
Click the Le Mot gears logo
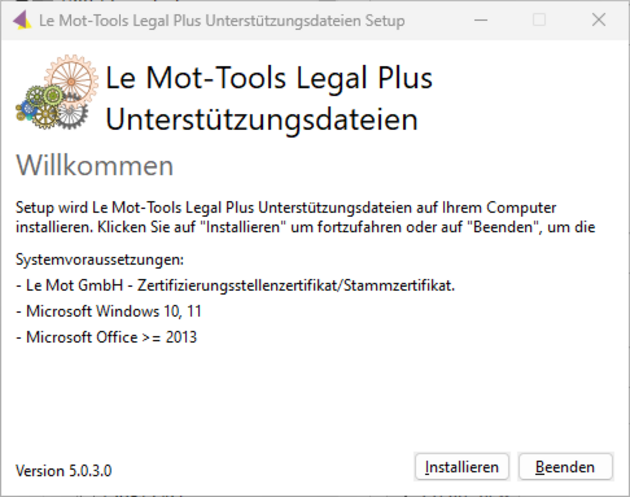pos(57,92)
